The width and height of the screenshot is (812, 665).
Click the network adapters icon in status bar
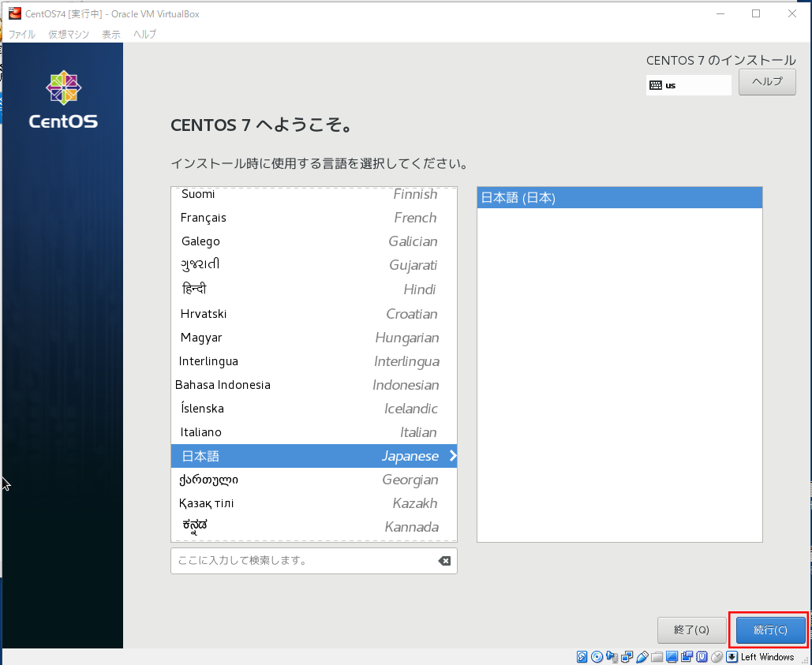click(627, 657)
